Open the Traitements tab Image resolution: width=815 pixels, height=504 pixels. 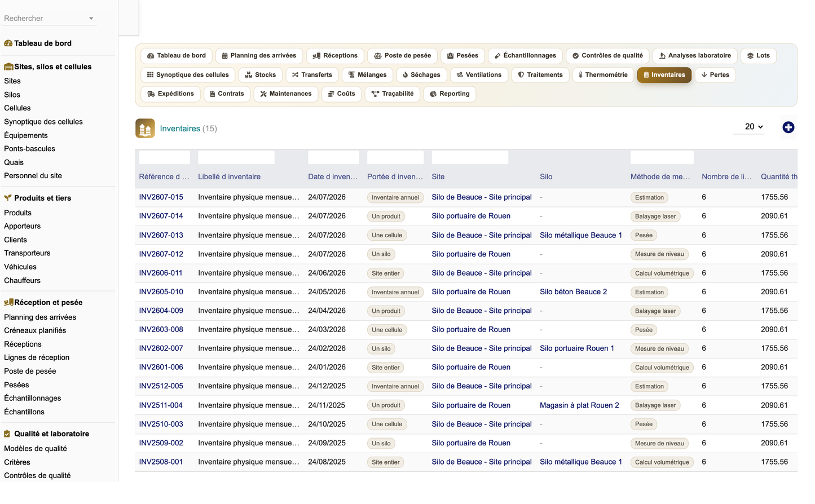pyautogui.click(x=540, y=75)
